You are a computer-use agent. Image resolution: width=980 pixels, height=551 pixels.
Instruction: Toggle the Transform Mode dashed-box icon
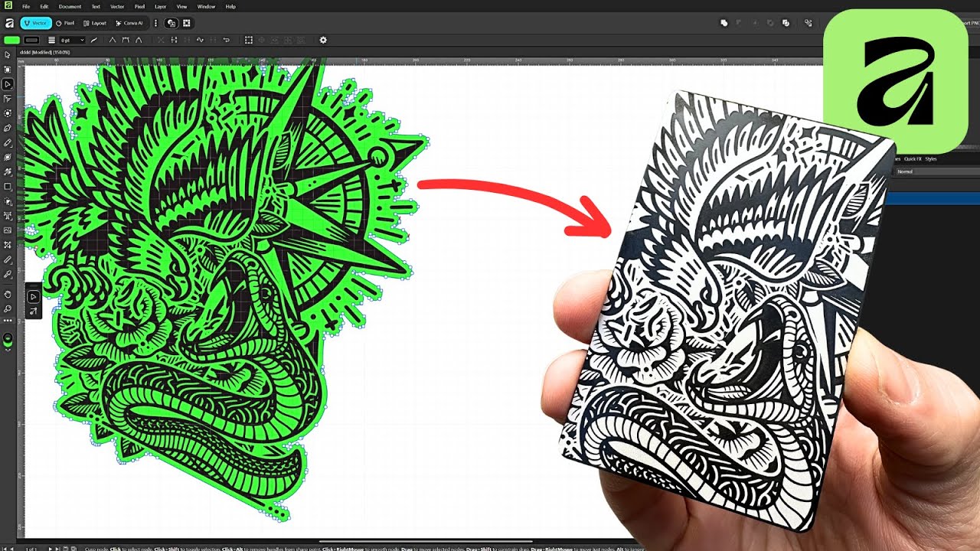click(248, 40)
